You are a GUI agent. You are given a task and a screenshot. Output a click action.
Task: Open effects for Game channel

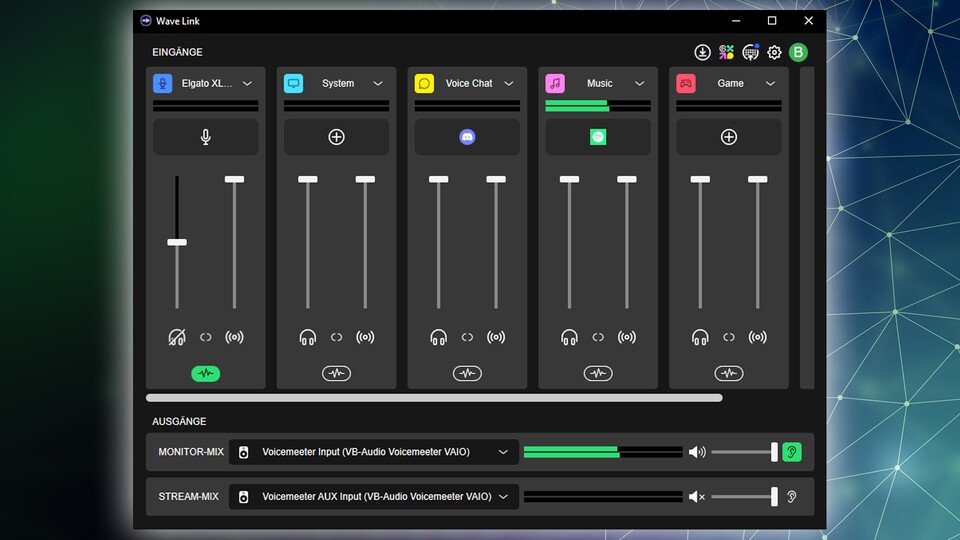click(x=729, y=373)
